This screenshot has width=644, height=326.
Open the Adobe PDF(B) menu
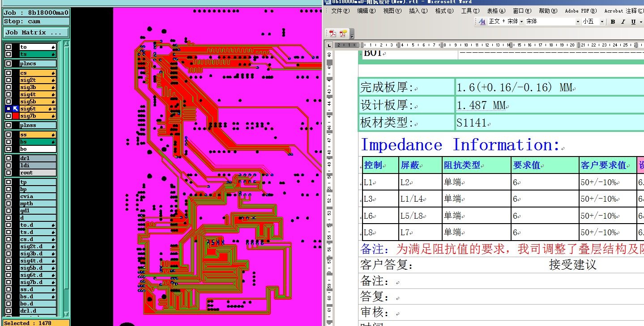point(581,11)
